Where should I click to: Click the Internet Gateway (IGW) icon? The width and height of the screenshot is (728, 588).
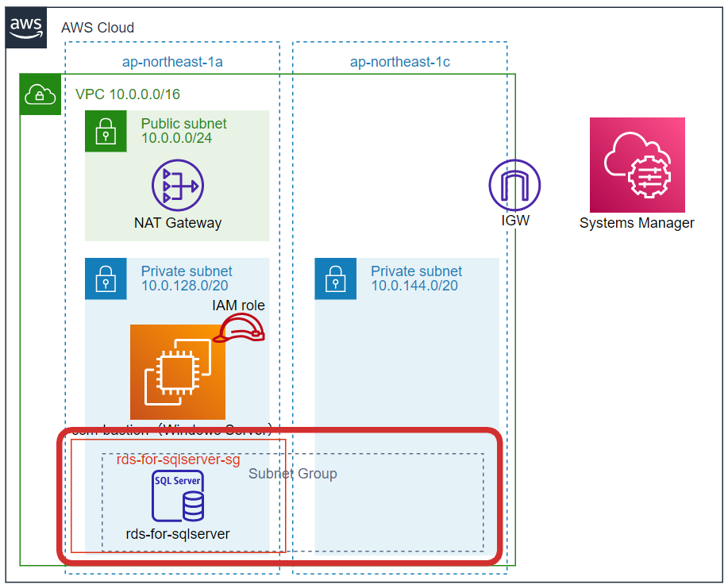click(x=514, y=183)
